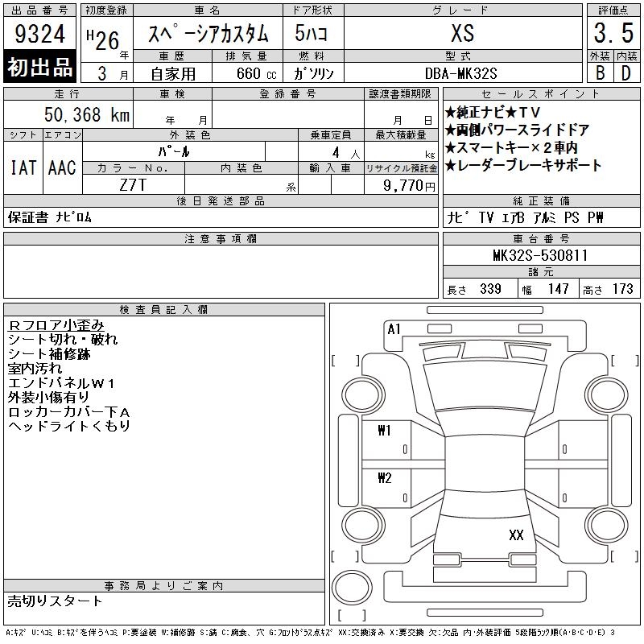The image size is (644, 644).
Task: Select the 純正装備 header
Action: point(541,200)
